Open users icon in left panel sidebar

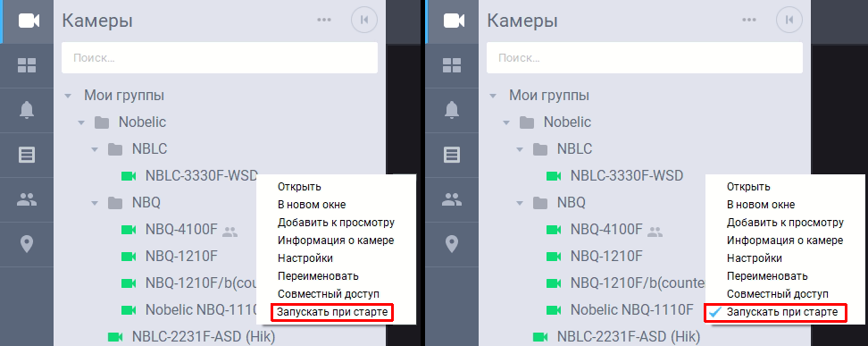click(27, 199)
